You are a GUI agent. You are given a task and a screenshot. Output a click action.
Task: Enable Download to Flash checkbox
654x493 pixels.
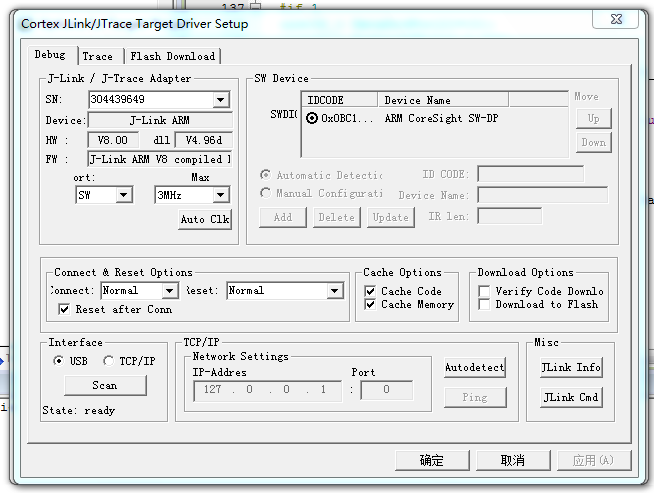[x=484, y=304]
